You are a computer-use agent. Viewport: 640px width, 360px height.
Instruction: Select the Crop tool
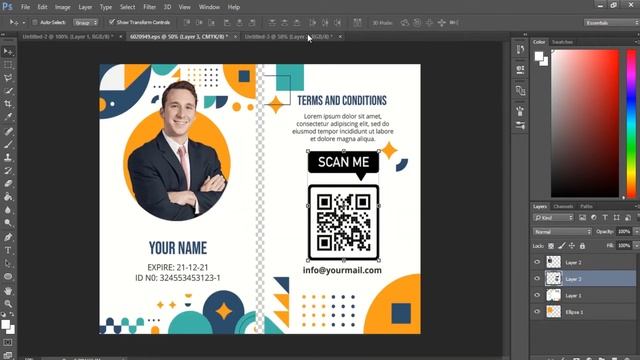(8, 104)
